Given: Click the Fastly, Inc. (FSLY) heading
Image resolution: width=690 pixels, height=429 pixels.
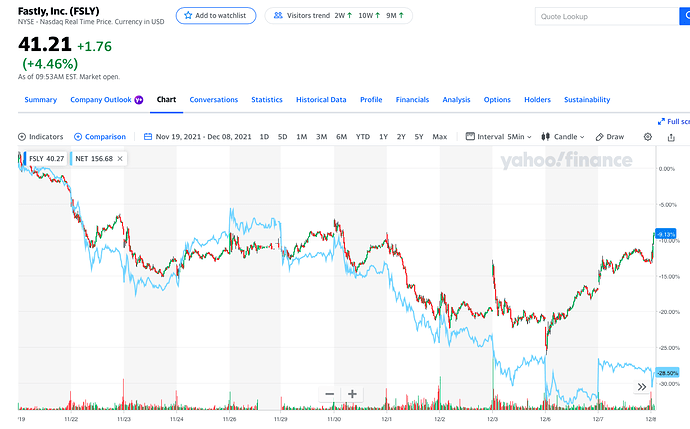Looking at the screenshot, I should (x=59, y=11).
